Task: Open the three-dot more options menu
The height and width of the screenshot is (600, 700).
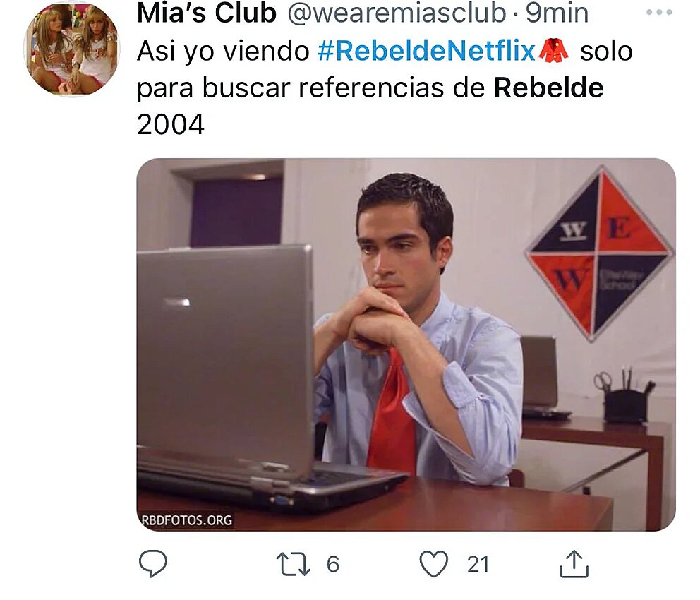Action: click(659, 13)
